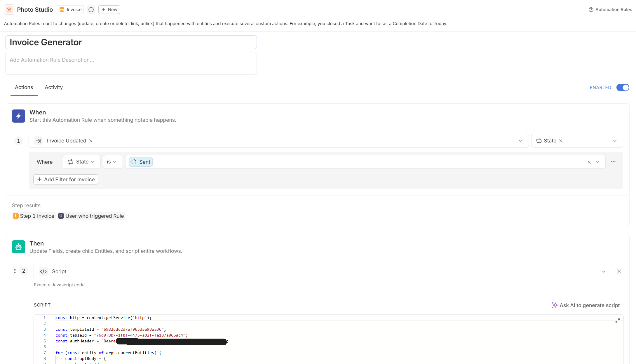636x364 pixels.
Task: Open the three-dots filter options menu
Action: point(613,162)
